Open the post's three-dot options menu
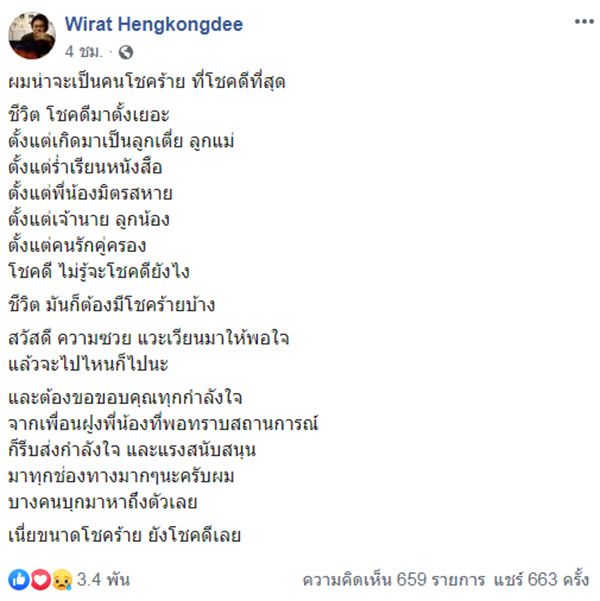 coord(583,21)
